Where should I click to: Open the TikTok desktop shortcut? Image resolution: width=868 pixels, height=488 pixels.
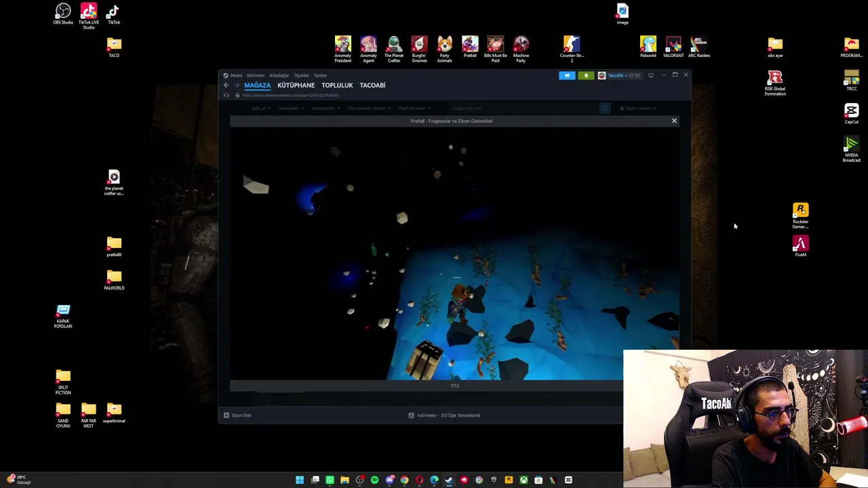(113, 14)
